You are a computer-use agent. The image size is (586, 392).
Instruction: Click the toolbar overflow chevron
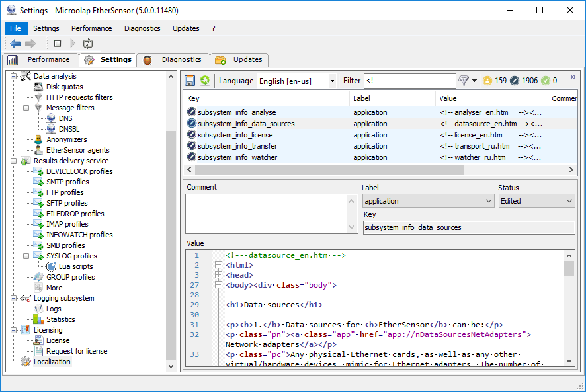pyautogui.click(x=573, y=77)
